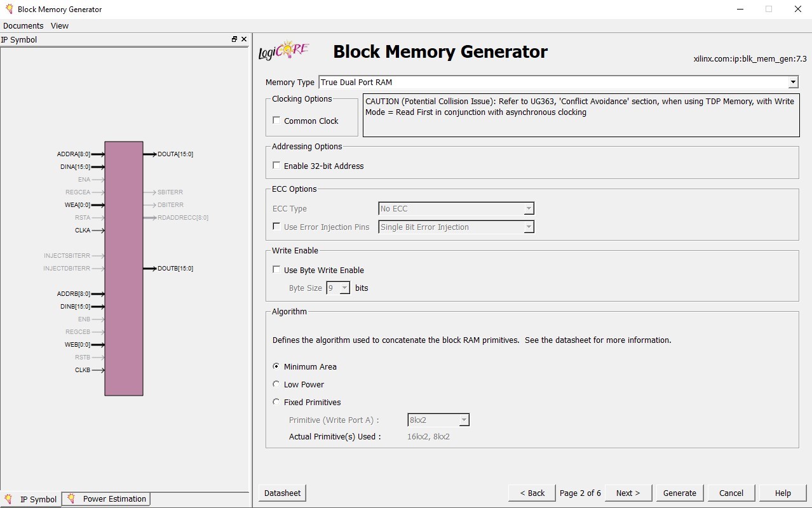Toggle Use Error Injection Pins checkbox
Image resolution: width=812 pixels, height=508 pixels.
276,226
